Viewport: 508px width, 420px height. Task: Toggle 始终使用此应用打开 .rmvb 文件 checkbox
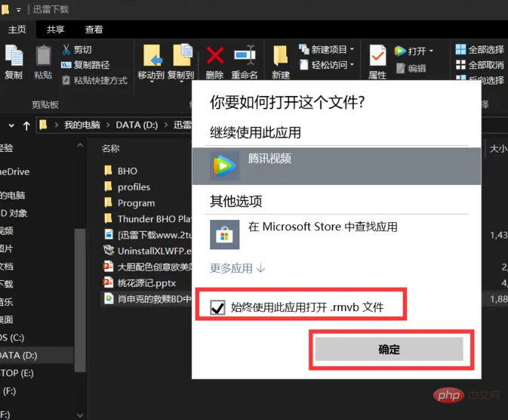pos(217,307)
